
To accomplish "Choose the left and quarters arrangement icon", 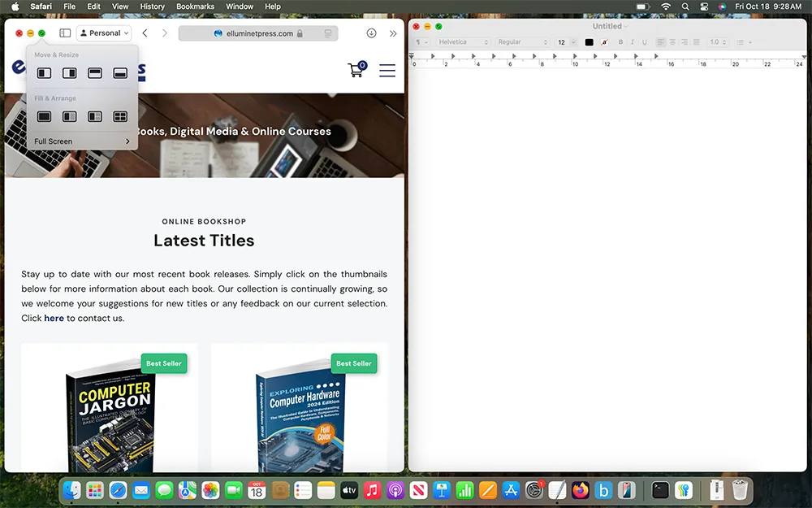I will (95, 116).
